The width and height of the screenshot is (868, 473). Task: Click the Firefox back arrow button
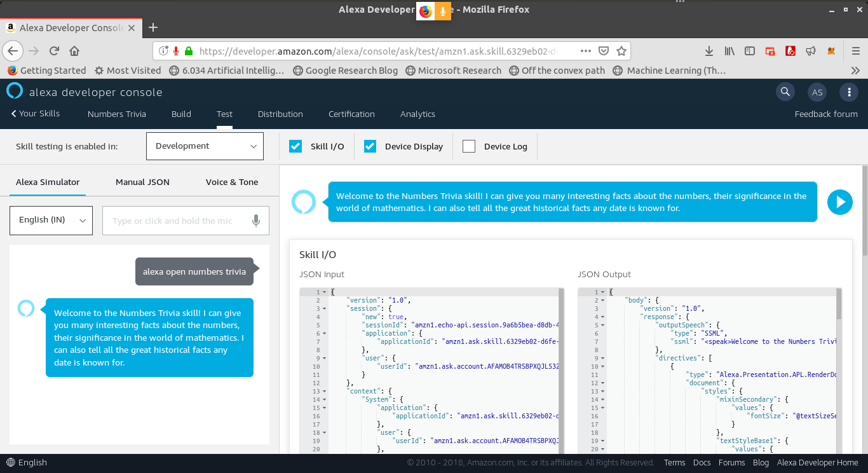click(x=13, y=51)
